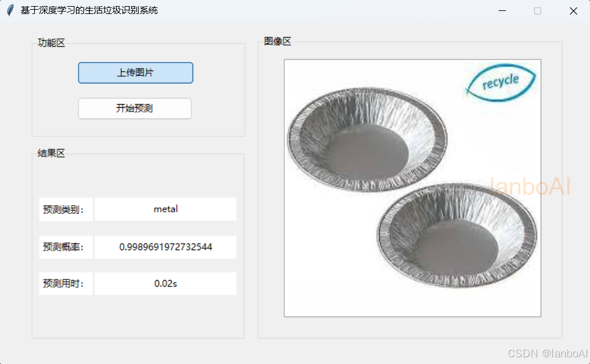Click the disabled maximize window button
Viewport: 590px width, 364px height.
click(538, 11)
